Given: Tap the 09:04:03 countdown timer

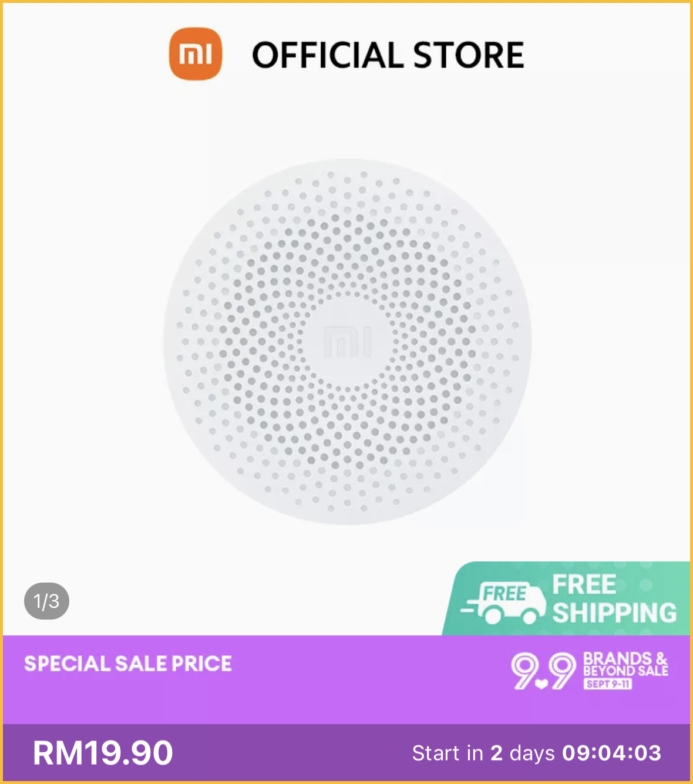Looking at the screenshot, I should (x=612, y=753).
